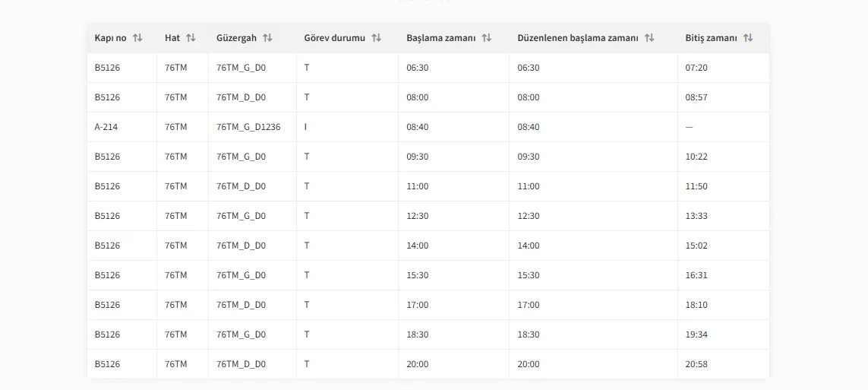
Task: Select the 07:20 Bitiş zamanı cell
Action: click(696, 68)
